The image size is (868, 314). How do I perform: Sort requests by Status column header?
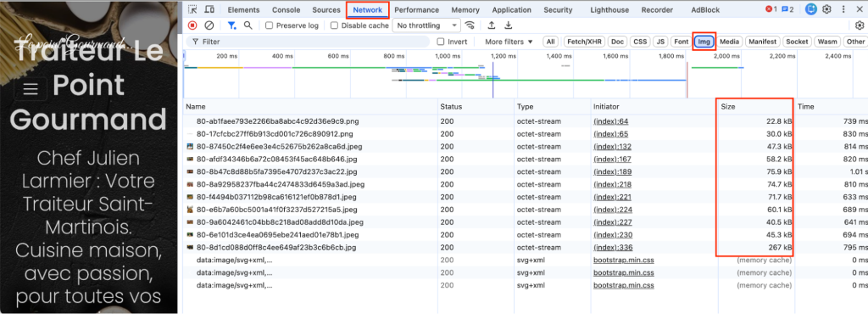476,106
